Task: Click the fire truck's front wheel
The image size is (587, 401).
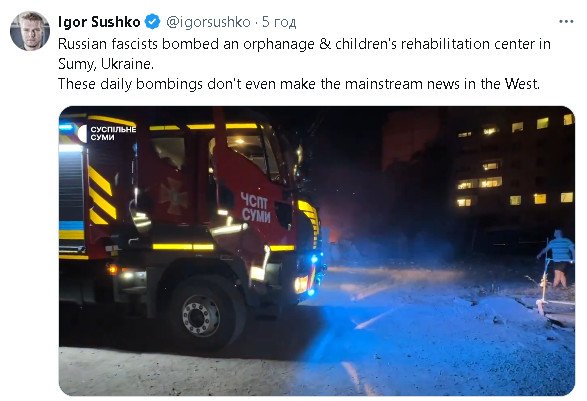Action: tap(203, 315)
